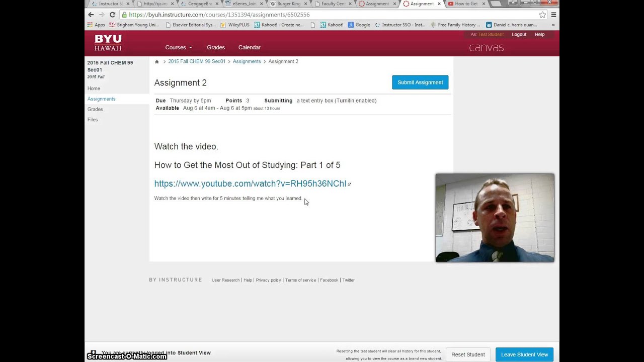Open the Apps bookmarks shortcut
The image size is (644, 362).
click(x=96, y=25)
